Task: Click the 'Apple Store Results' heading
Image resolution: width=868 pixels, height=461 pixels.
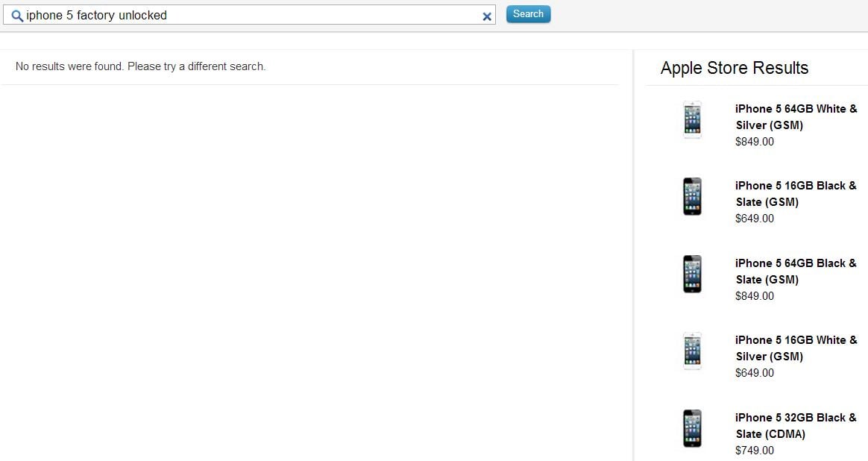Action: click(x=735, y=68)
